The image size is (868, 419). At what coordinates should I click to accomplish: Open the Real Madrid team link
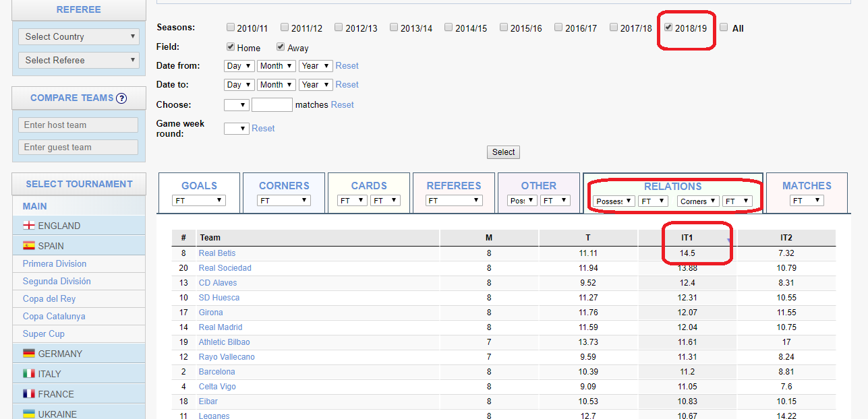coord(221,327)
